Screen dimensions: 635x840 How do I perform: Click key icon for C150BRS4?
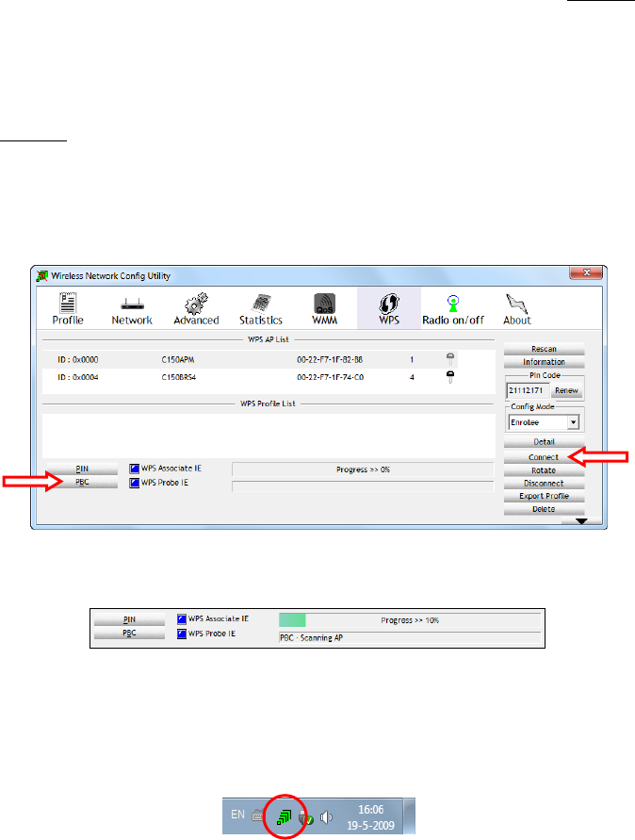450,376
